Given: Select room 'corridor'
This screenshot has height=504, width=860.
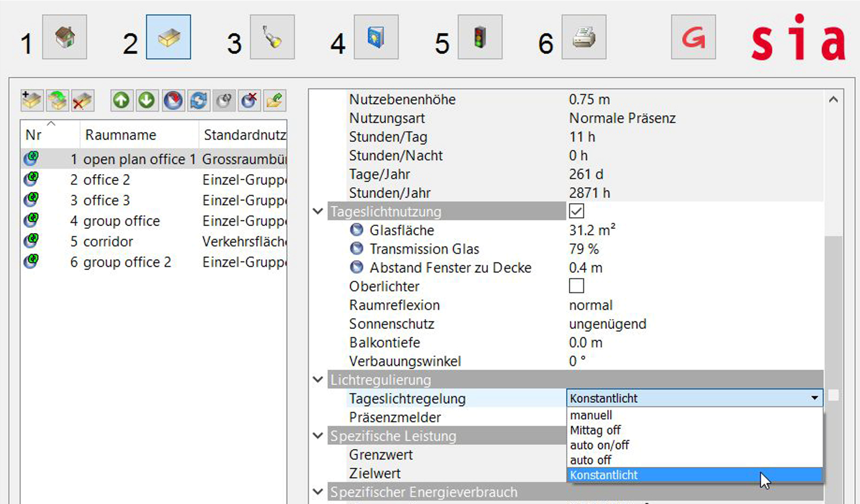Looking at the screenshot, I should click(108, 241).
